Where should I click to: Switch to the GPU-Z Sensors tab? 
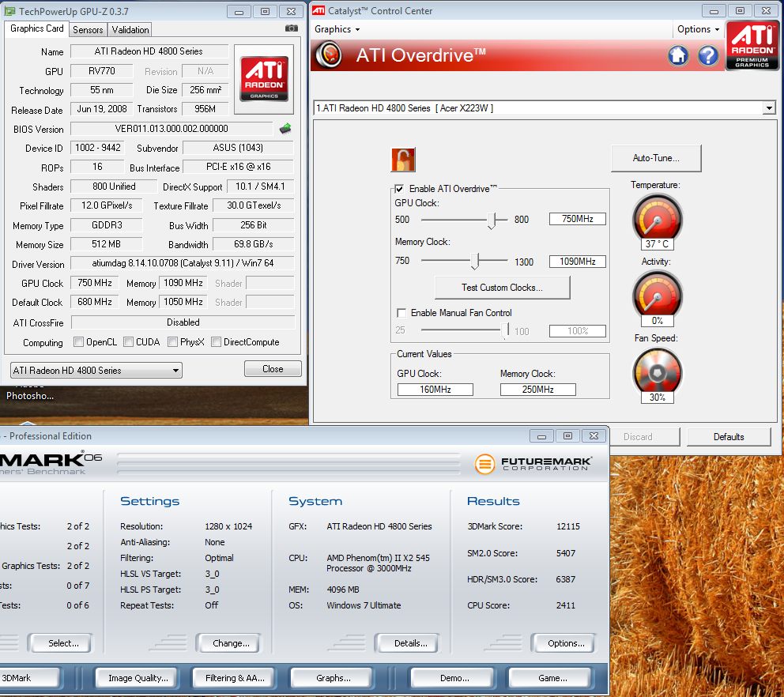point(88,30)
